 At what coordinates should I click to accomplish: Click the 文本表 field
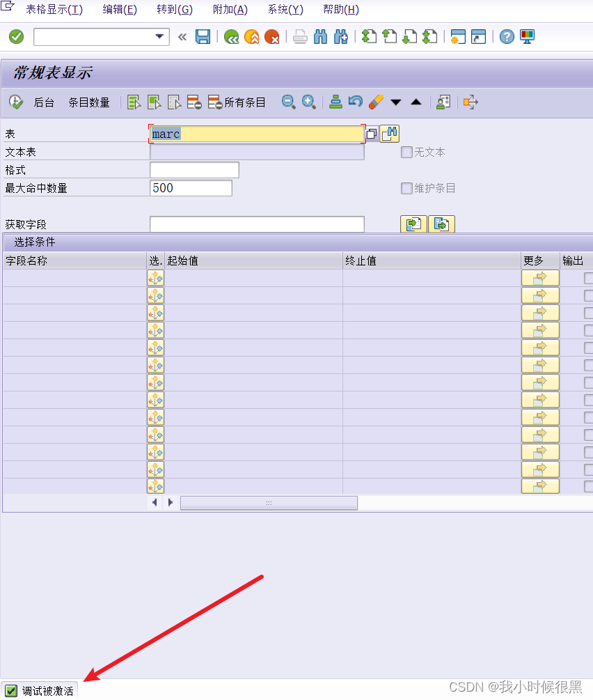pyautogui.click(x=257, y=153)
